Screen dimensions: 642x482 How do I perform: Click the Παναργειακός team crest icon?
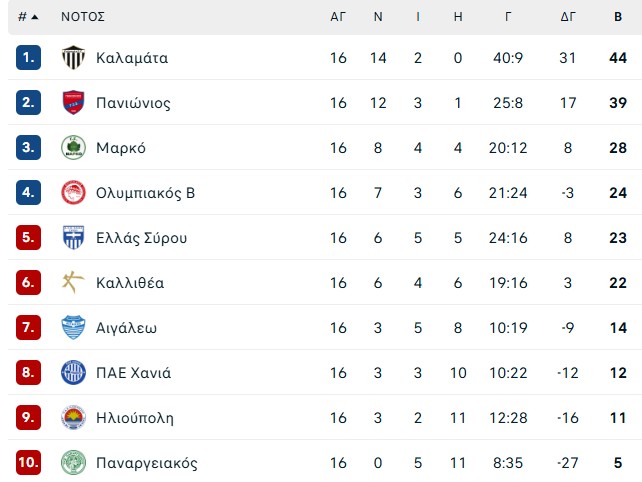pos(73,463)
